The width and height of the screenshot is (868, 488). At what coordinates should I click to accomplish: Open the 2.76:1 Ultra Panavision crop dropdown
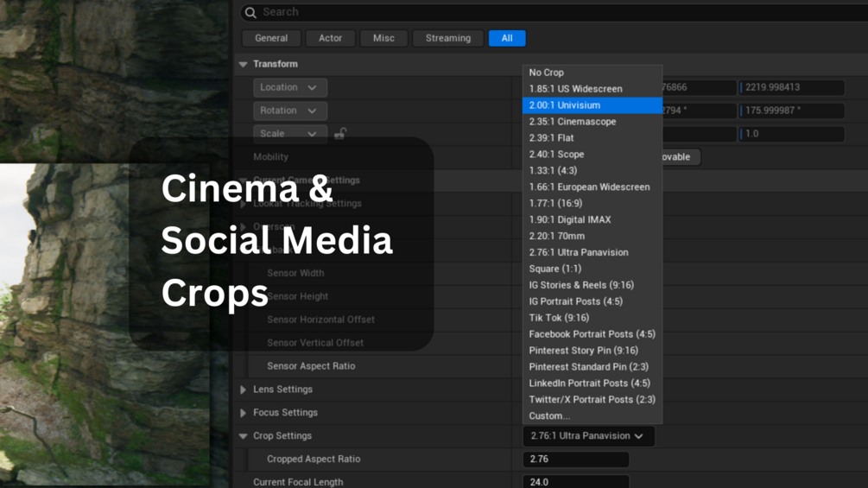[588, 436]
